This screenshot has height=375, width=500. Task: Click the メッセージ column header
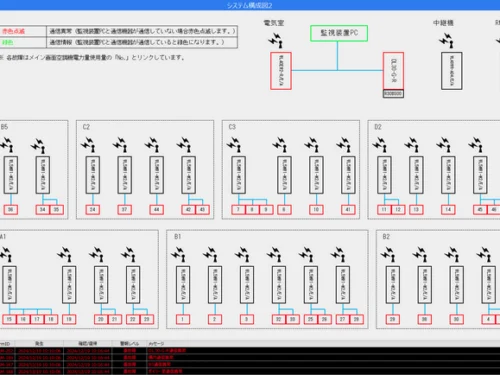156,343
